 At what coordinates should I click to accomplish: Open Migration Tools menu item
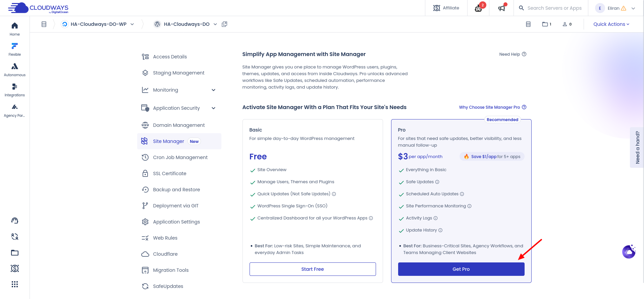point(179,270)
